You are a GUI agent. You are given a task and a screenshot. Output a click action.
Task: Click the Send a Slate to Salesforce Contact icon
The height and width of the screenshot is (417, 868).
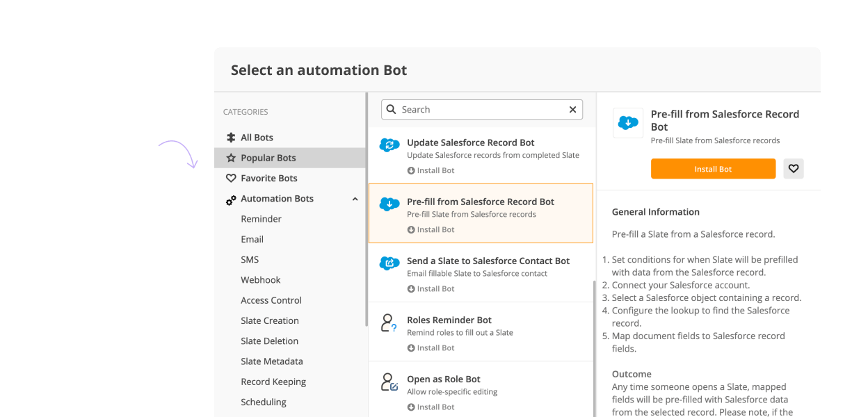pyautogui.click(x=389, y=263)
